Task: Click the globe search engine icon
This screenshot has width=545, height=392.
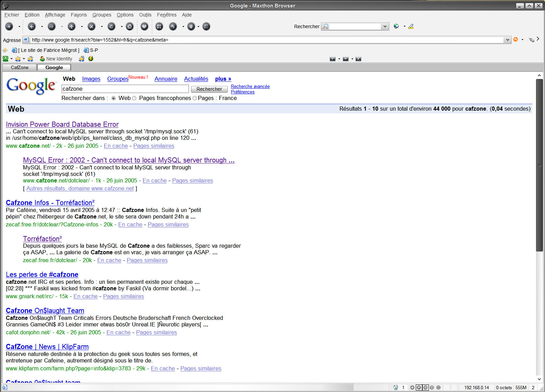Action: coord(396,26)
